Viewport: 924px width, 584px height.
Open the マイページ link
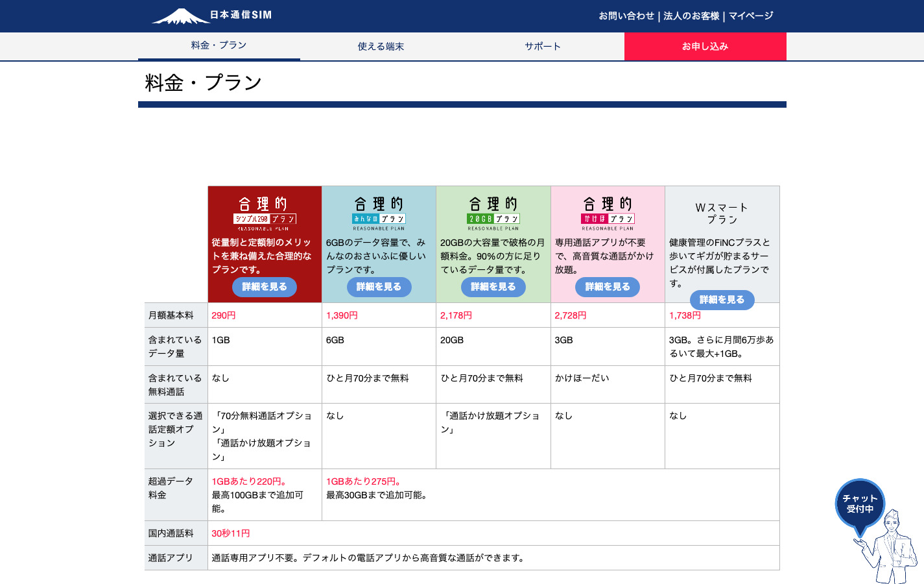(x=751, y=16)
